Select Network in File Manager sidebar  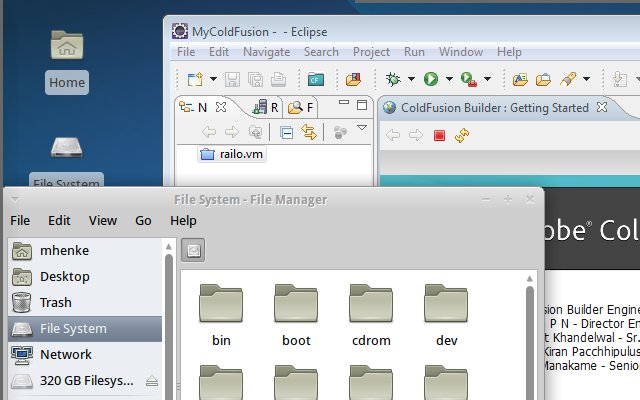click(x=85, y=355)
